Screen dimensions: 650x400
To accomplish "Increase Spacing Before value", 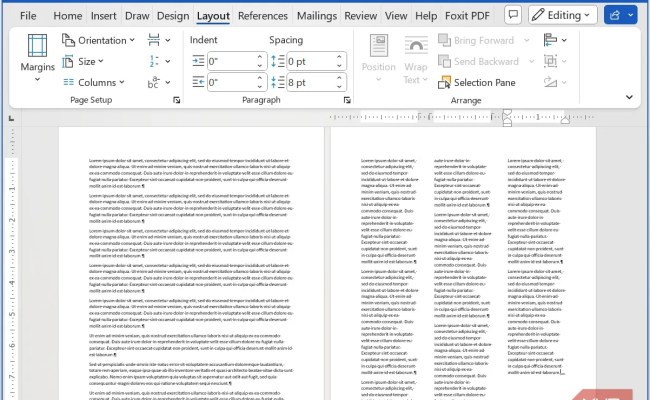I will point(339,57).
